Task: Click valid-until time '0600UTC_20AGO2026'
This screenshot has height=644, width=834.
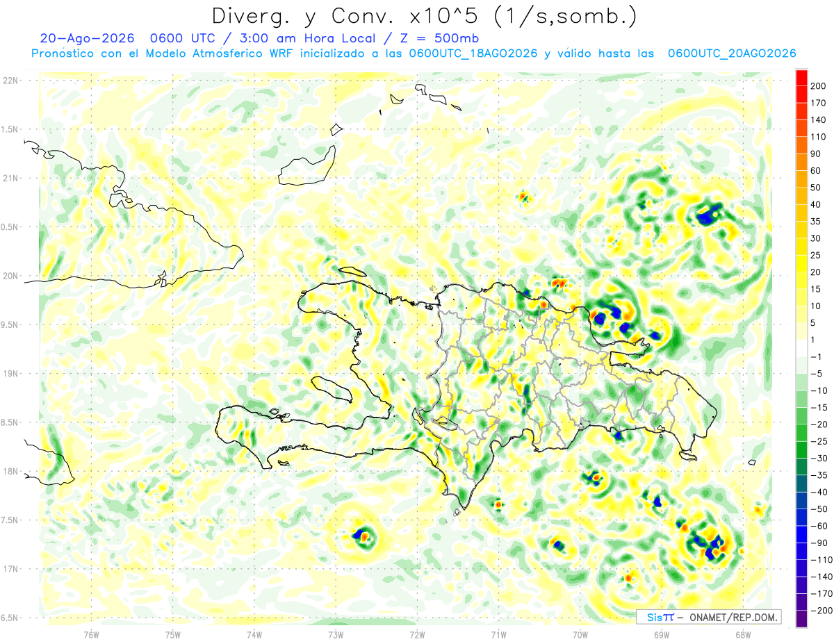Action: (732, 53)
